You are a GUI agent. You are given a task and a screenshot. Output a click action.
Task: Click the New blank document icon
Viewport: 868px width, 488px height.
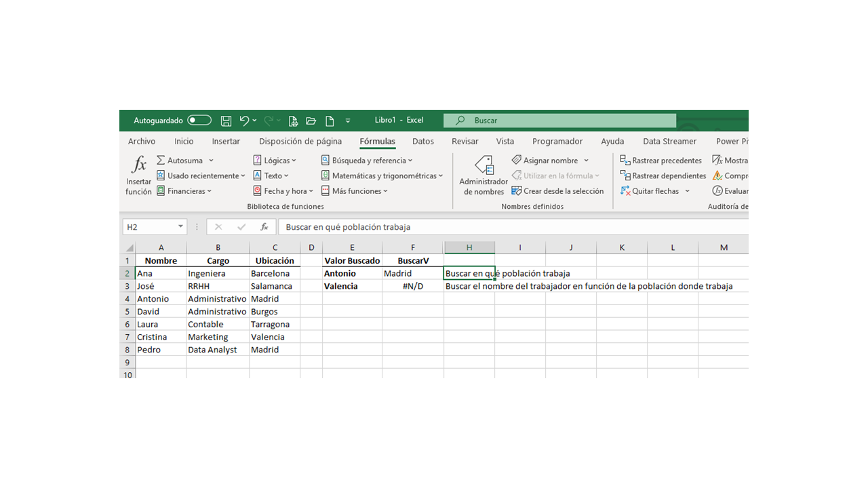coord(330,121)
